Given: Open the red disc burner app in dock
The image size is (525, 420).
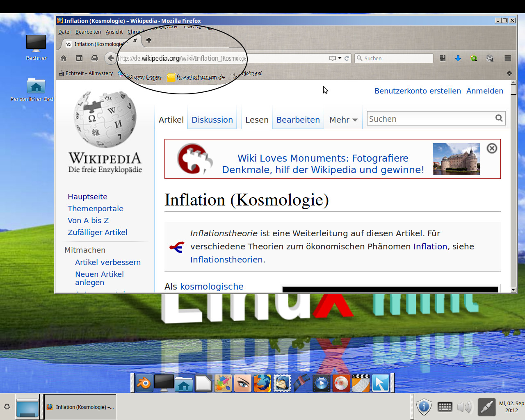Looking at the screenshot, I should click(x=341, y=383).
